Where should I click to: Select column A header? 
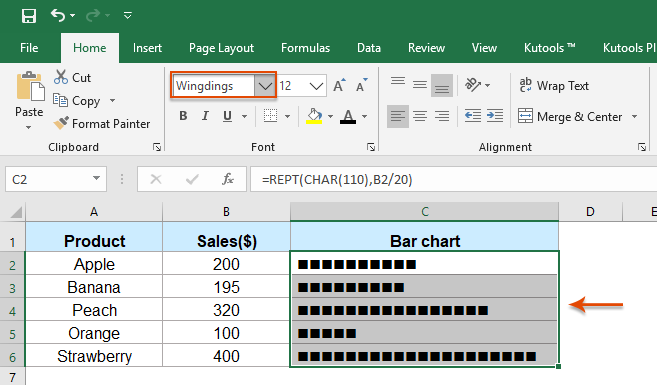point(94,212)
